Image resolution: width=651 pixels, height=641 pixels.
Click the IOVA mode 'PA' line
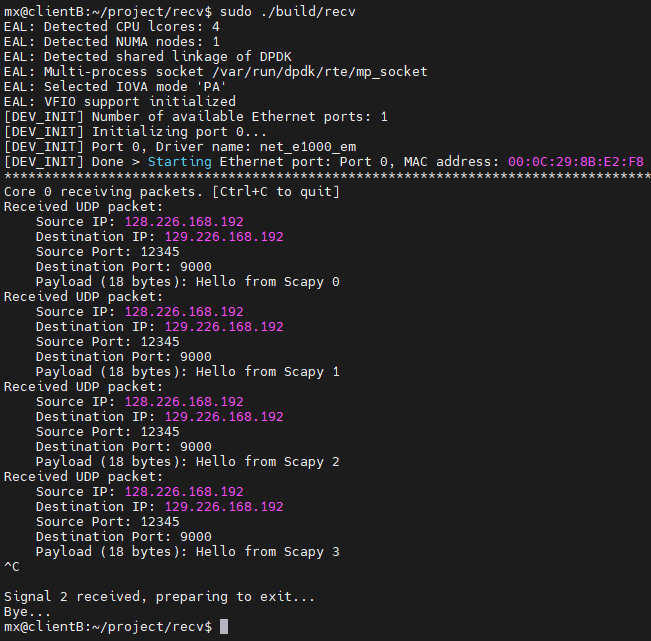pyautogui.click(x=115, y=87)
